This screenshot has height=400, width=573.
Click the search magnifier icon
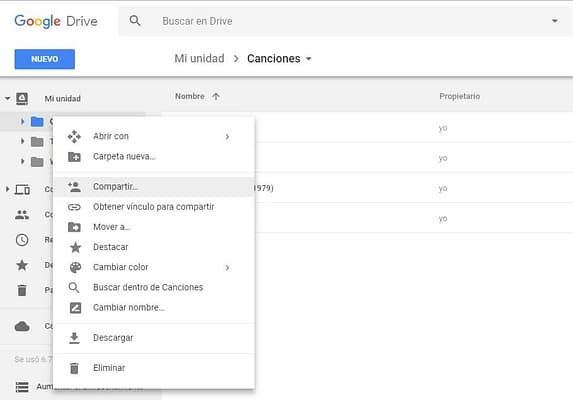pos(135,21)
